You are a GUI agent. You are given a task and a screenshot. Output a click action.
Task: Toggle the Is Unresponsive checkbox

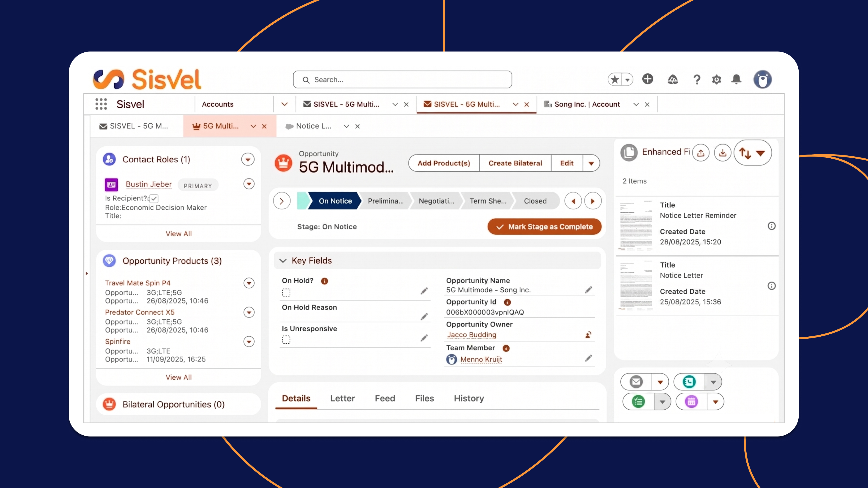286,340
